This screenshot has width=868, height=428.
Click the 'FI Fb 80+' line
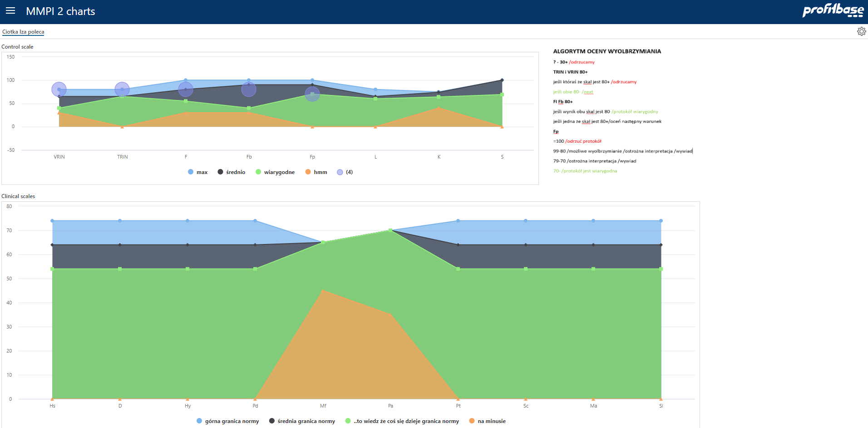(x=562, y=102)
